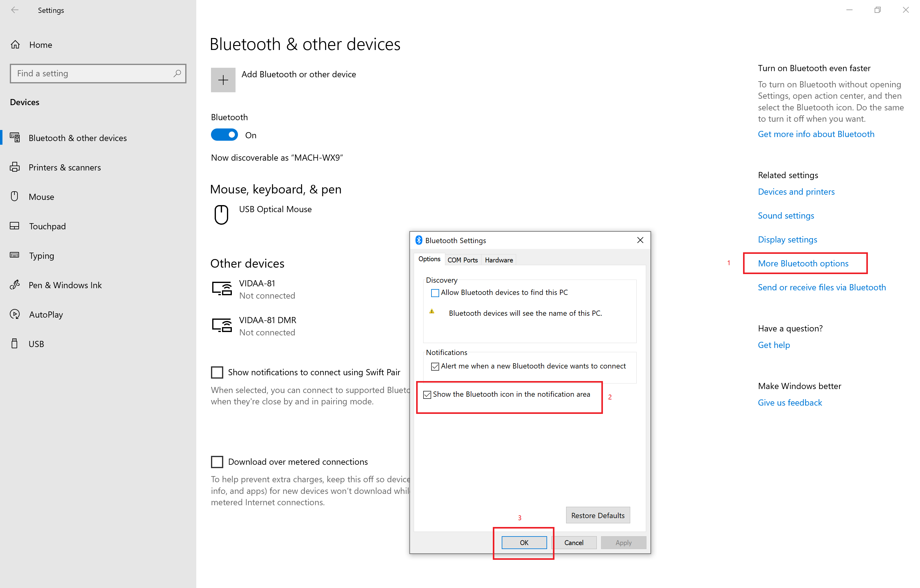Screen dimensions: 920x588
Task: Click the Mouse settings icon
Action: pos(14,197)
